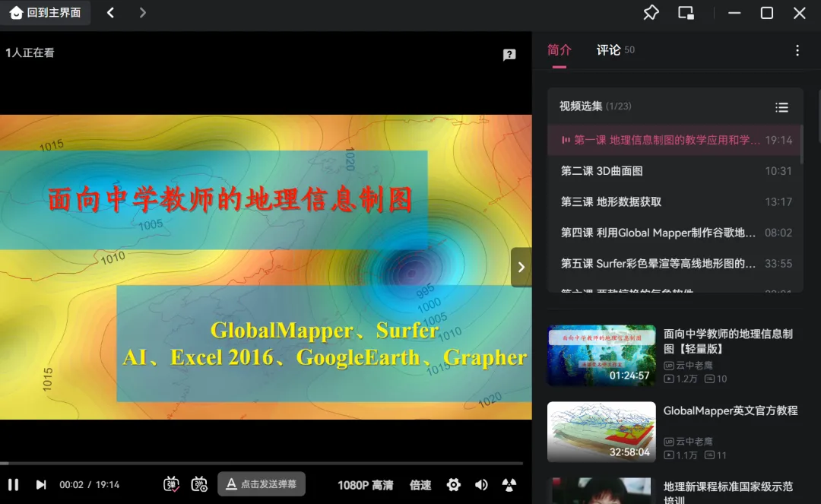
Task: Play 第四课 利用Global Mapper episode
Action: coord(674,233)
